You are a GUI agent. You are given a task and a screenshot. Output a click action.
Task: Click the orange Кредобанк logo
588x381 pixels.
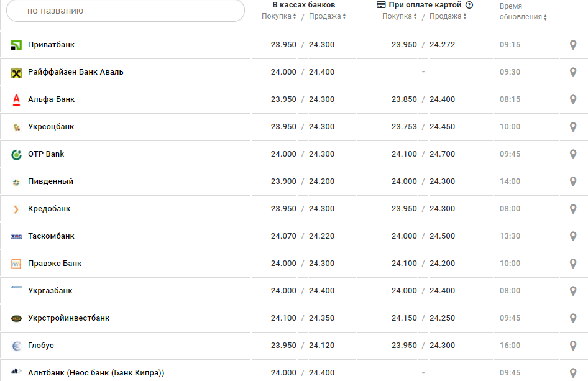click(17, 209)
